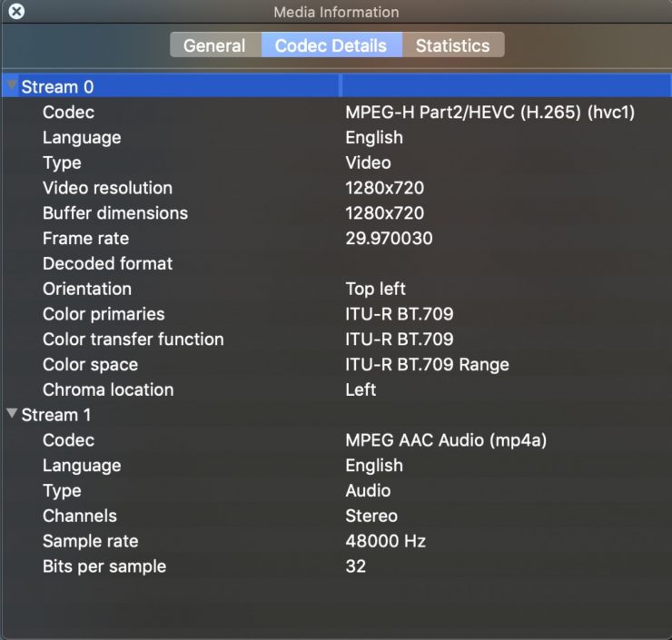Select the Color primaries row
Viewport: 672px width, 640px height.
click(104, 314)
